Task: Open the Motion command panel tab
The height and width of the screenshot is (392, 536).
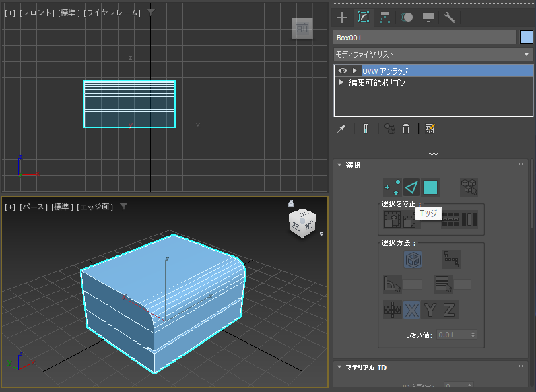Action: coord(407,18)
